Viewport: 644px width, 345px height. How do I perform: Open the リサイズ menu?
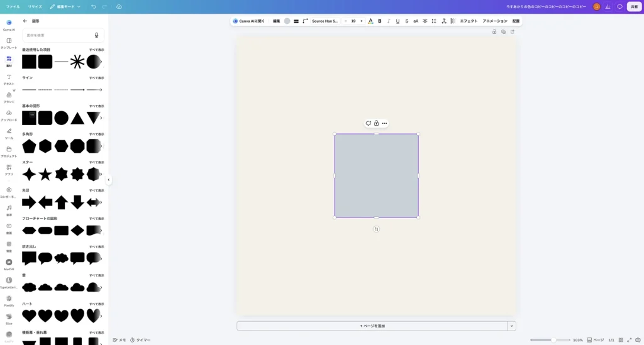click(x=35, y=6)
